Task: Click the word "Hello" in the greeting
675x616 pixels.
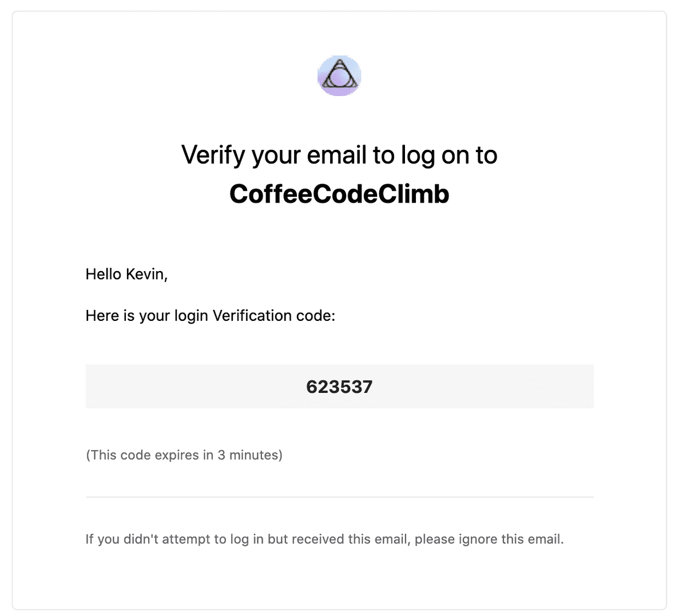Action: (104, 275)
